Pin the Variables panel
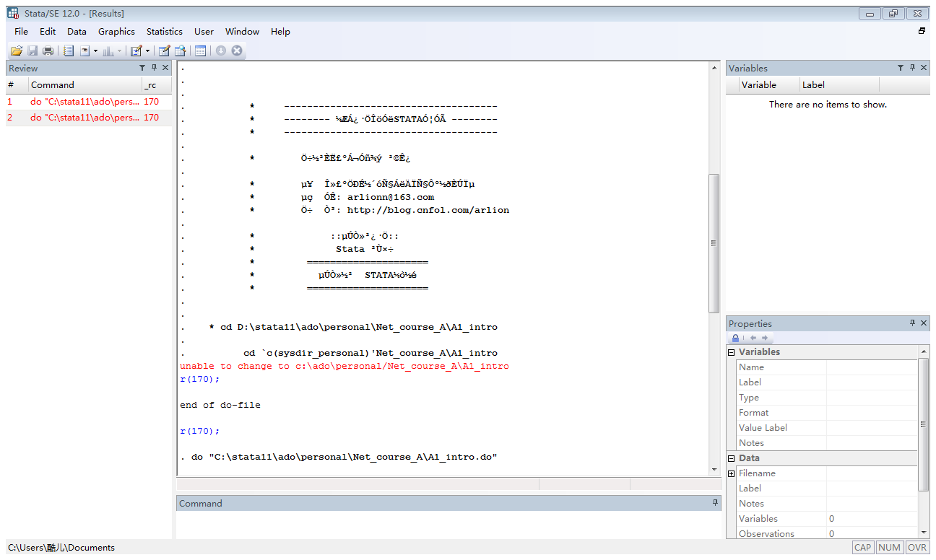 pos(912,68)
